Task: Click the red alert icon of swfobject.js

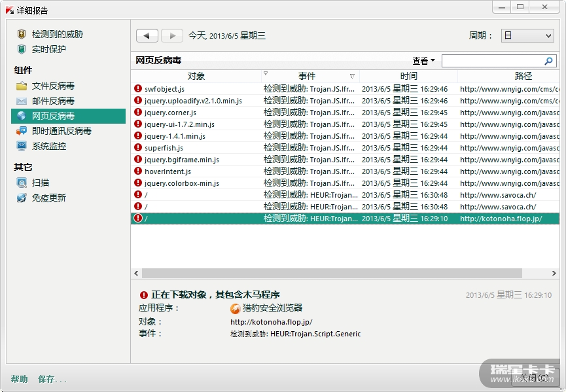Action: pyautogui.click(x=138, y=88)
